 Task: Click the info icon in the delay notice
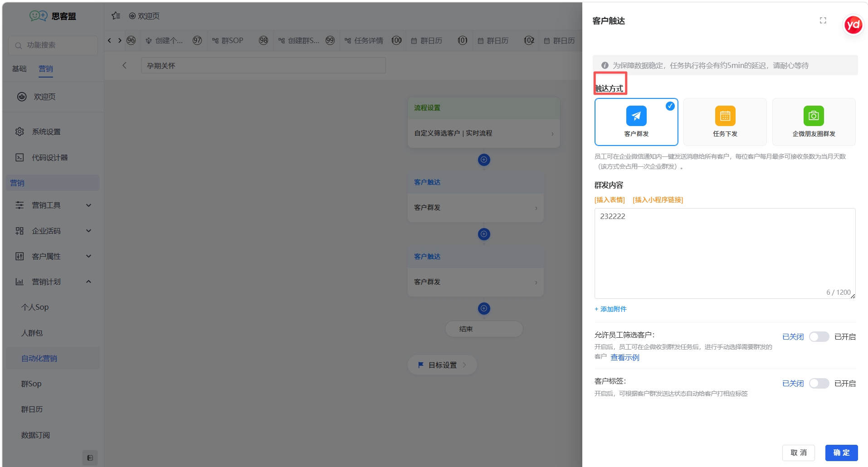point(605,65)
